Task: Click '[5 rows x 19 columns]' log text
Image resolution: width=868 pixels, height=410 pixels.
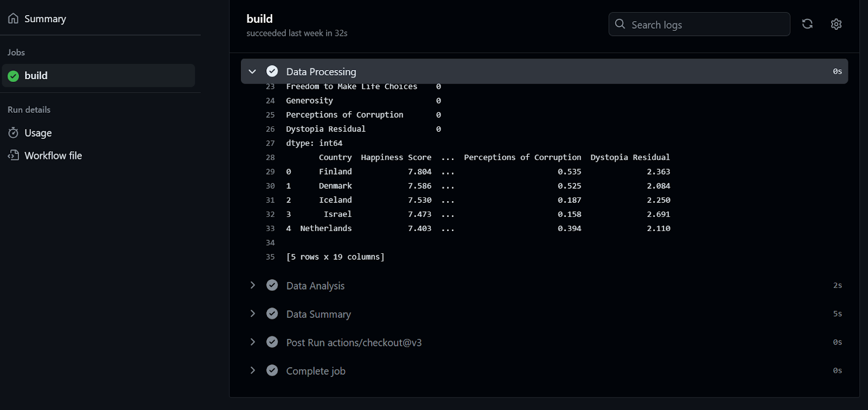Action: [x=335, y=257]
